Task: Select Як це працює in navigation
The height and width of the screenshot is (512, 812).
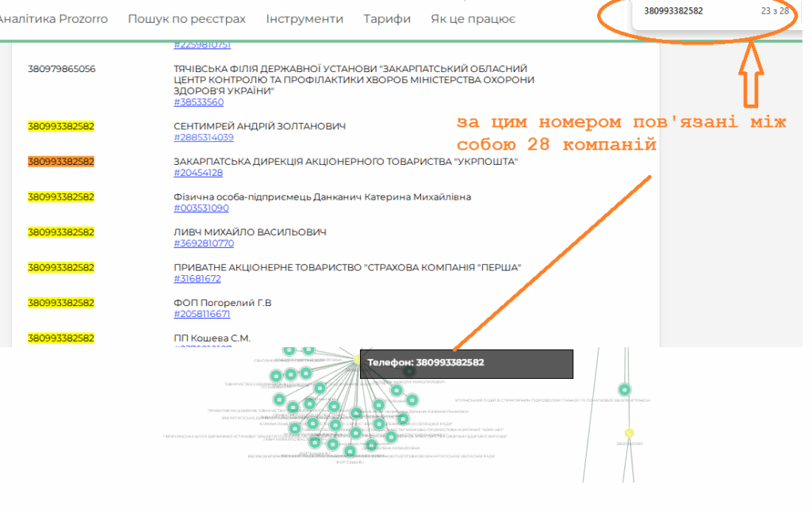Action: pos(473,18)
